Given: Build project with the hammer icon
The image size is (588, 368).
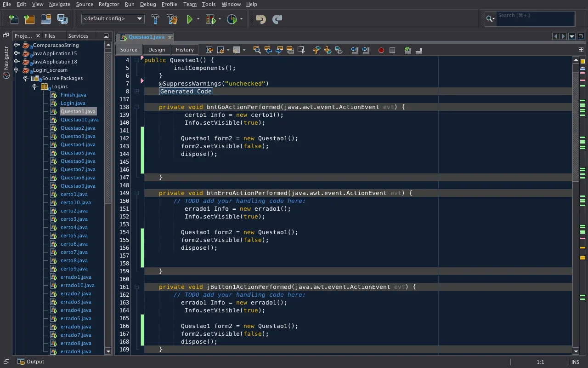Looking at the screenshot, I should coord(155,19).
